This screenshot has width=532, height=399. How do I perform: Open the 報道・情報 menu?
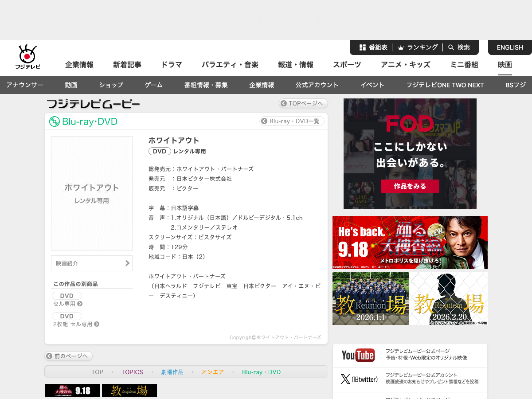click(296, 65)
